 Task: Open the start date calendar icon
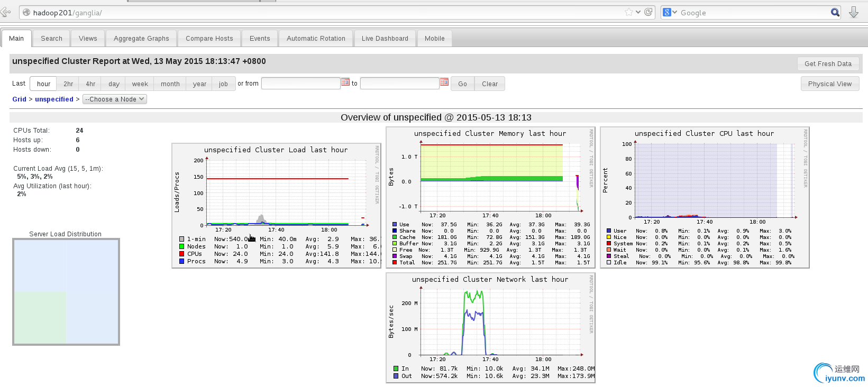[345, 82]
